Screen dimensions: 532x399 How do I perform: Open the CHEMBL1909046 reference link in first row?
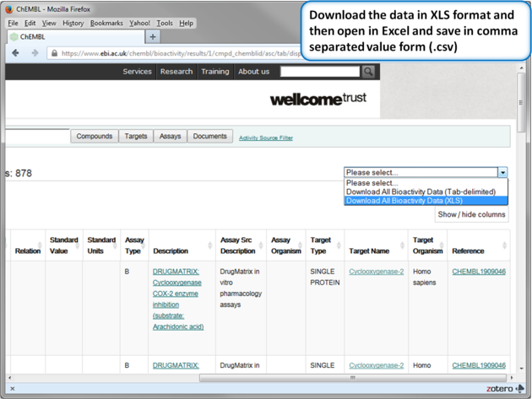(479, 272)
